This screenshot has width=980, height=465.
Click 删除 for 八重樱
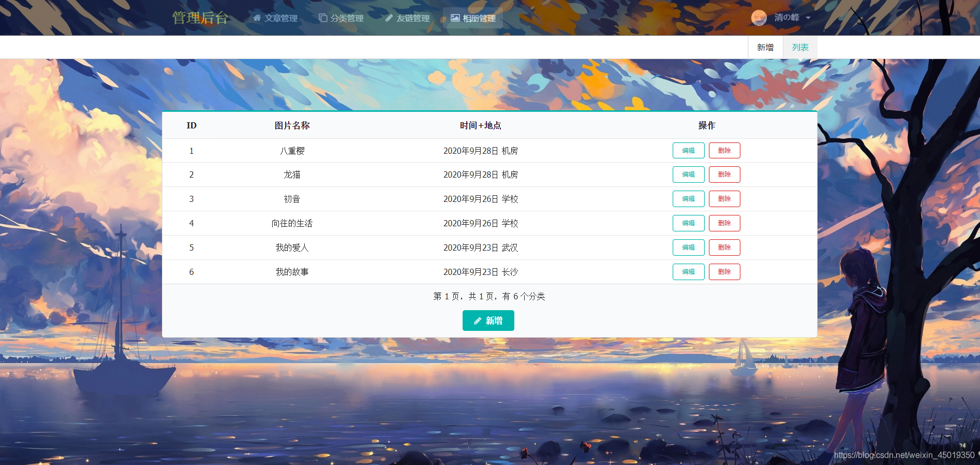(724, 150)
